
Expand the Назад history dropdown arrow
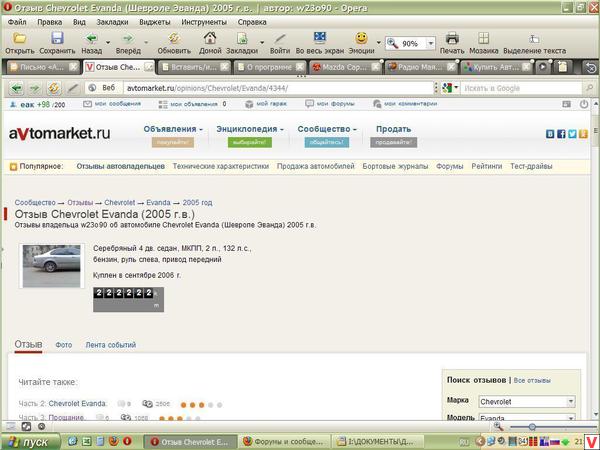108,42
